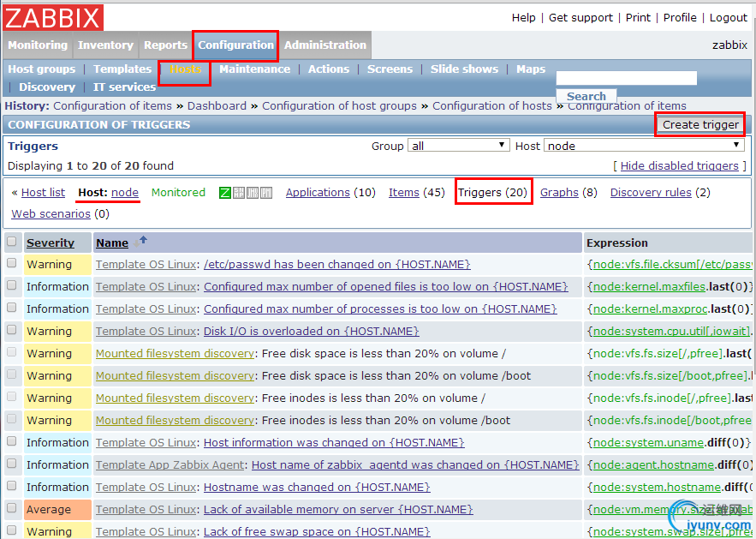Open Configuration of host groups breadcrumb

(339, 105)
